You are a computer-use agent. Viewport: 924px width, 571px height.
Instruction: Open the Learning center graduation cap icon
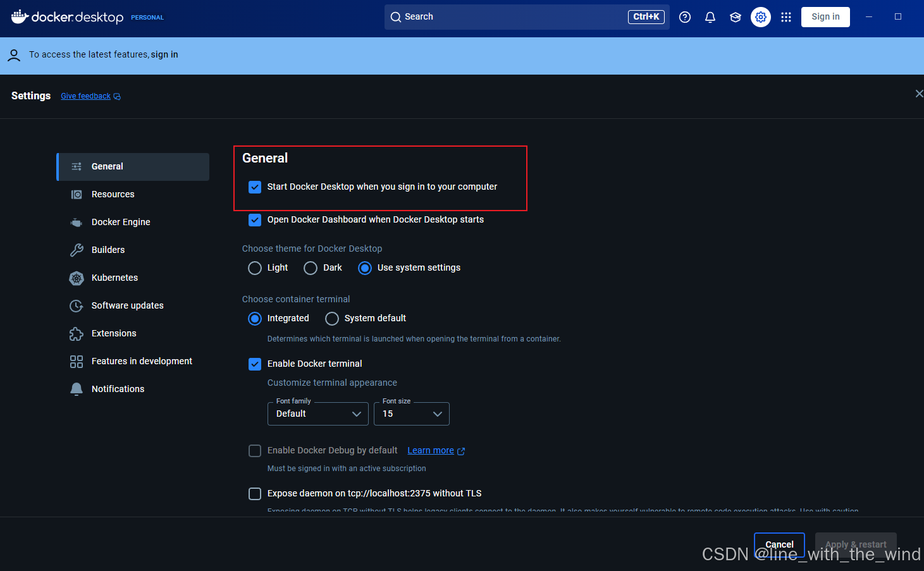tap(736, 17)
